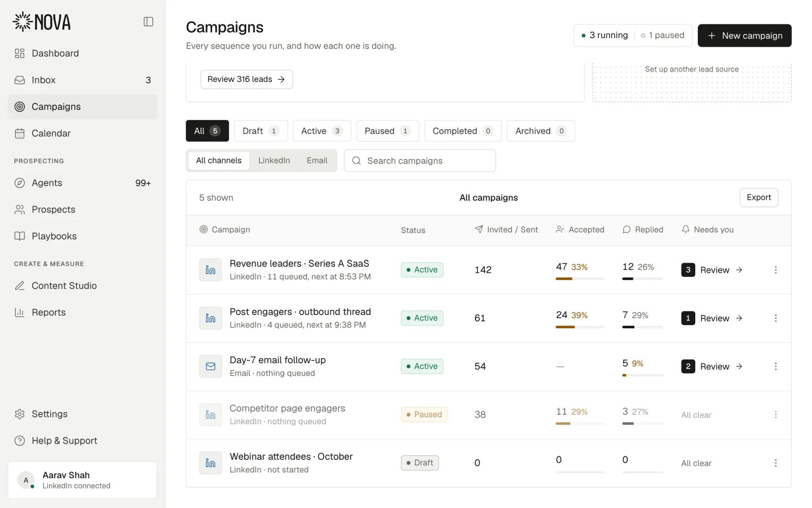Open the Prospects page
Screen dimensions: 812x508
coord(82,209)
